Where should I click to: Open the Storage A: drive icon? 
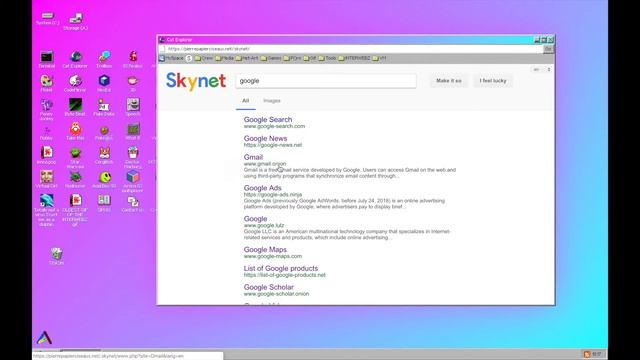76,21
